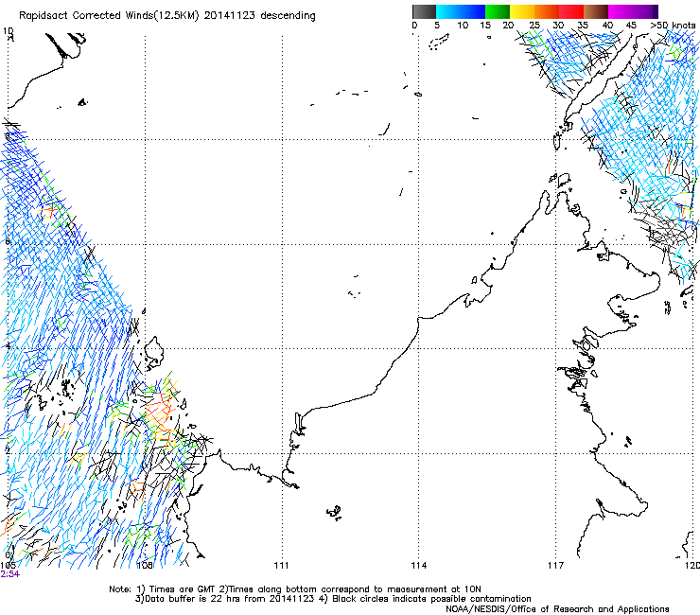Image resolution: width=700 pixels, height=615 pixels.
Task: Click the 'NOAA/NESDIS/Office of Research and Applications' credit
Action: pyautogui.click(x=557, y=609)
